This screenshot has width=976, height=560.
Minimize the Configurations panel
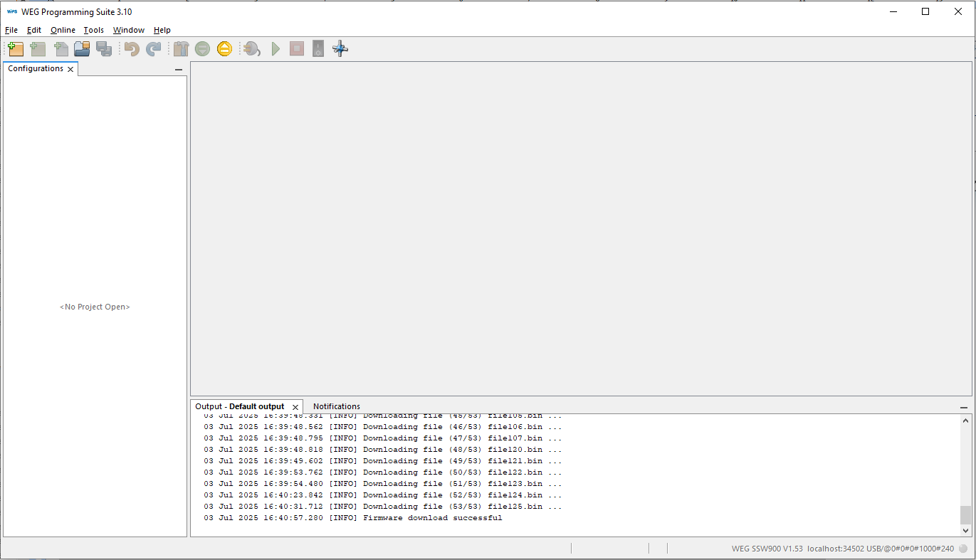(179, 70)
